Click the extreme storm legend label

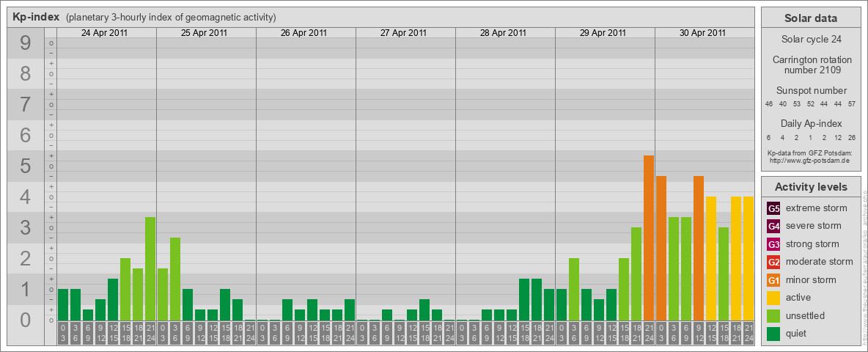pyautogui.click(x=817, y=208)
